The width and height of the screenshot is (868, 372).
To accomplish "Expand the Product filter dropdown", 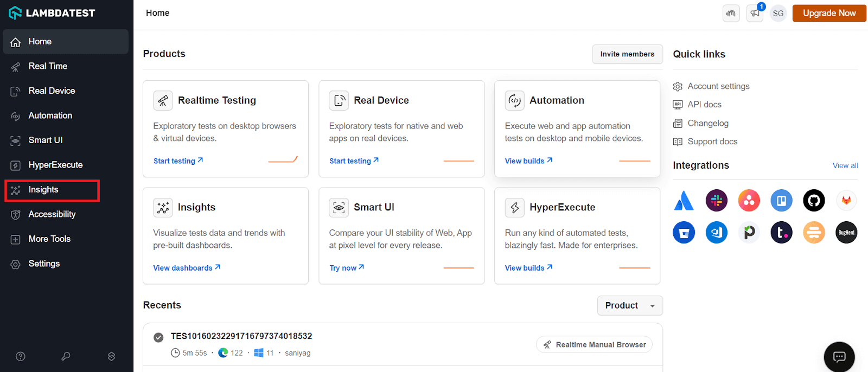I will tap(629, 306).
